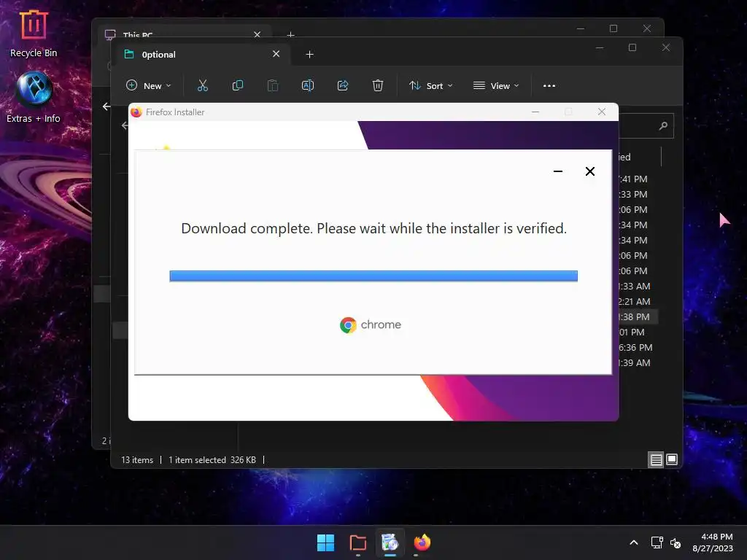Click the installer setup icon on taskbar
This screenshot has height=560, width=747.
tap(390, 542)
